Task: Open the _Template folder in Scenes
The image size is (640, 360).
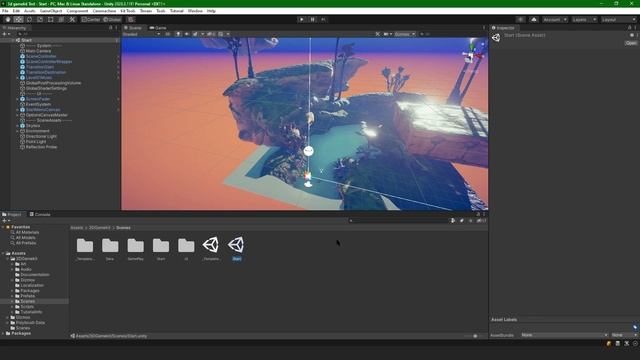Action: pos(85,245)
